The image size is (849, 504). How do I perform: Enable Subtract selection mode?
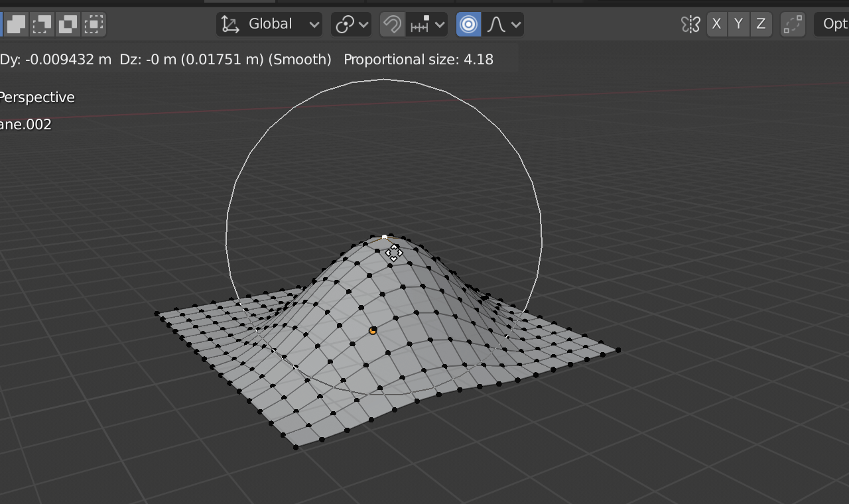[x=67, y=24]
